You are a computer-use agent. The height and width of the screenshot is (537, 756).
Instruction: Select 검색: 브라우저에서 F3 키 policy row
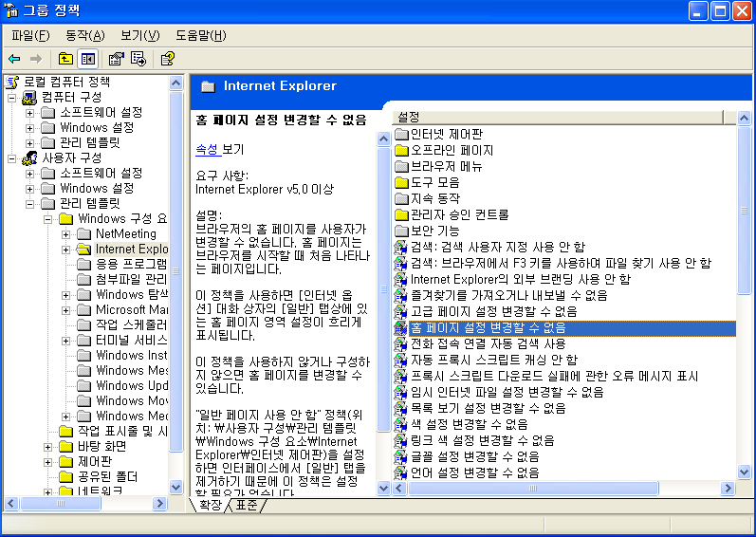561,263
